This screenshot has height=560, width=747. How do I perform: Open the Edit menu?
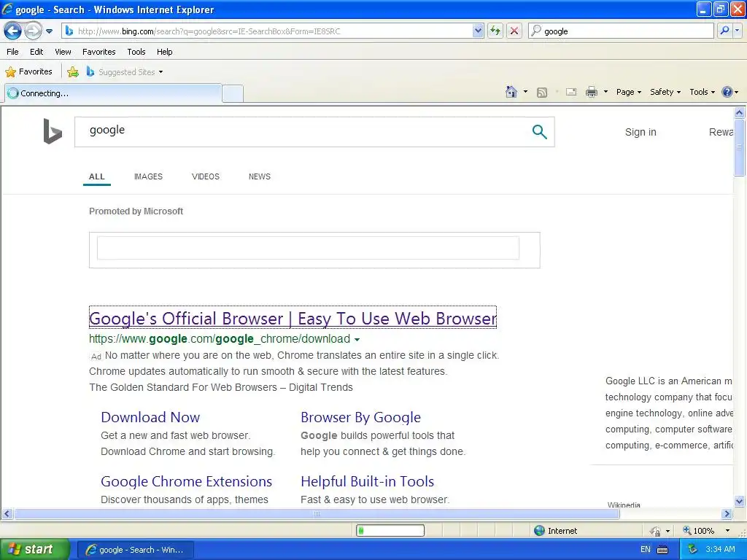click(x=36, y=52)
